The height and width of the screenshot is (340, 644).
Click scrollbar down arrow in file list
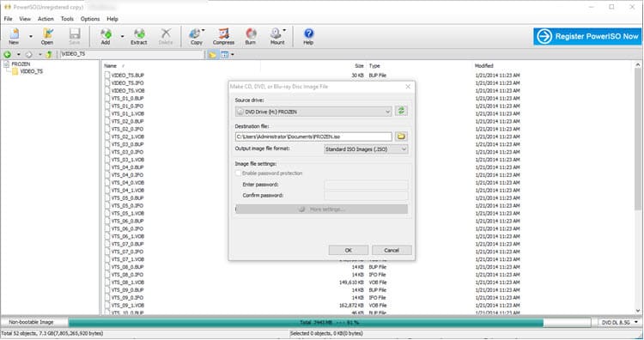(x=638, y=311)
